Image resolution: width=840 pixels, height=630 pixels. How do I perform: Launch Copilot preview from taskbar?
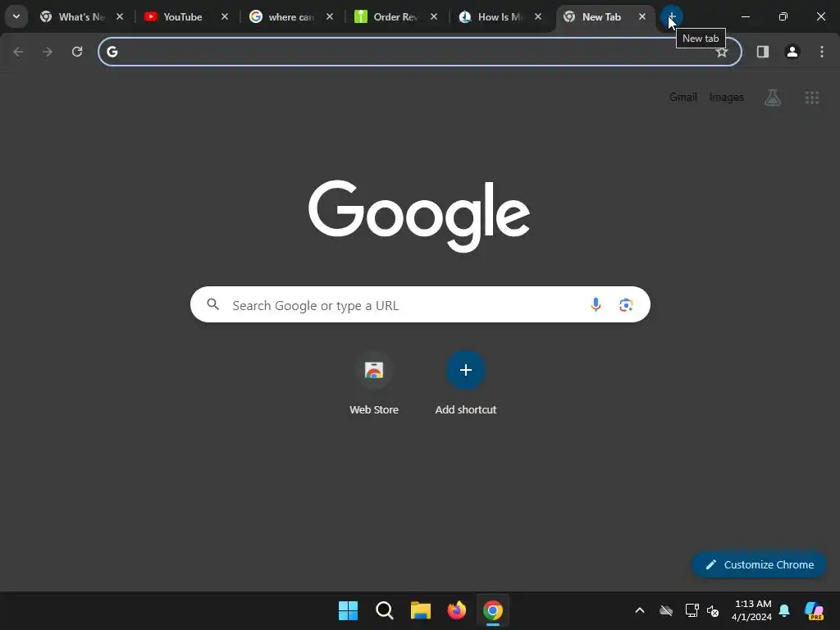815,610
